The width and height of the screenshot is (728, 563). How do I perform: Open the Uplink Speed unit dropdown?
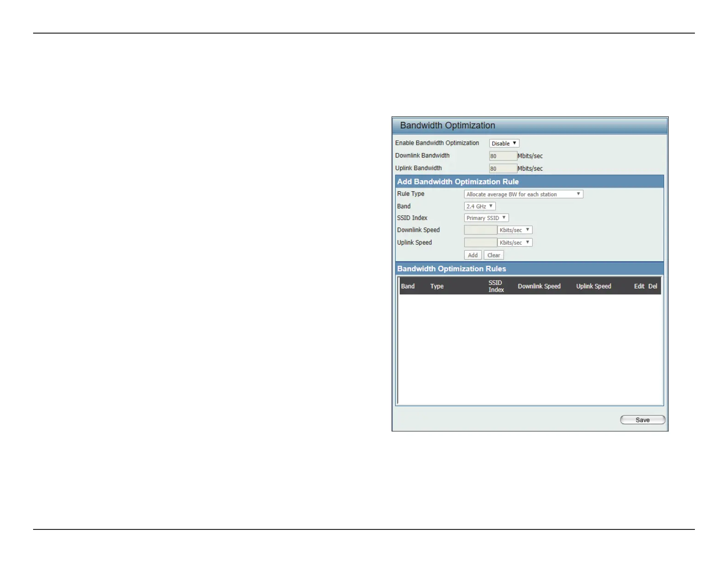(515, 242)
